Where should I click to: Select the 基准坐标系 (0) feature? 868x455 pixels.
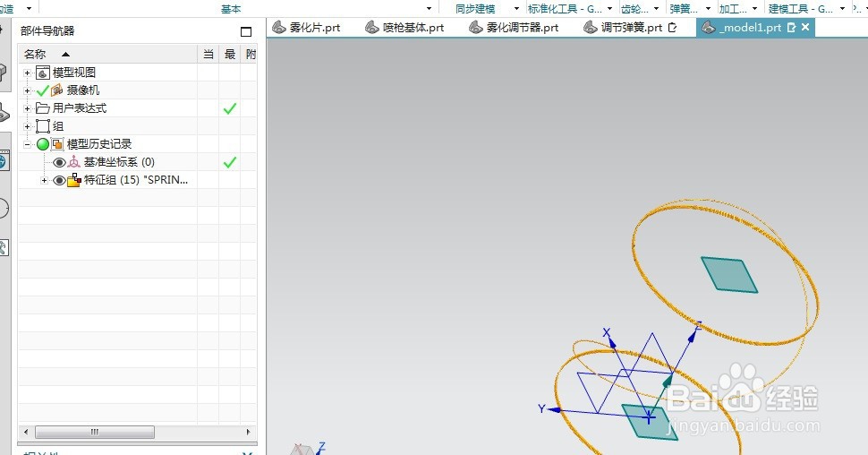coord(119,162)
